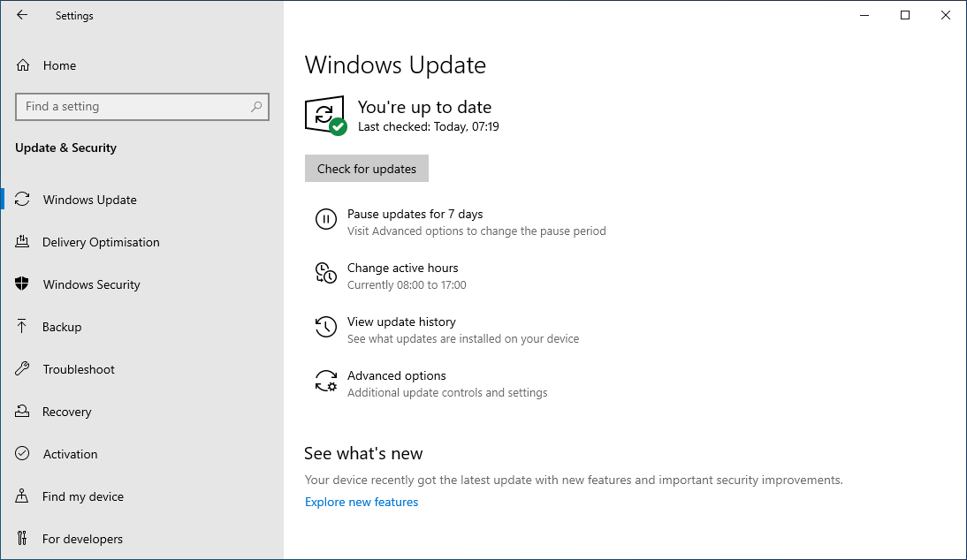Click the update history clock icon

[x=325, y=327]
